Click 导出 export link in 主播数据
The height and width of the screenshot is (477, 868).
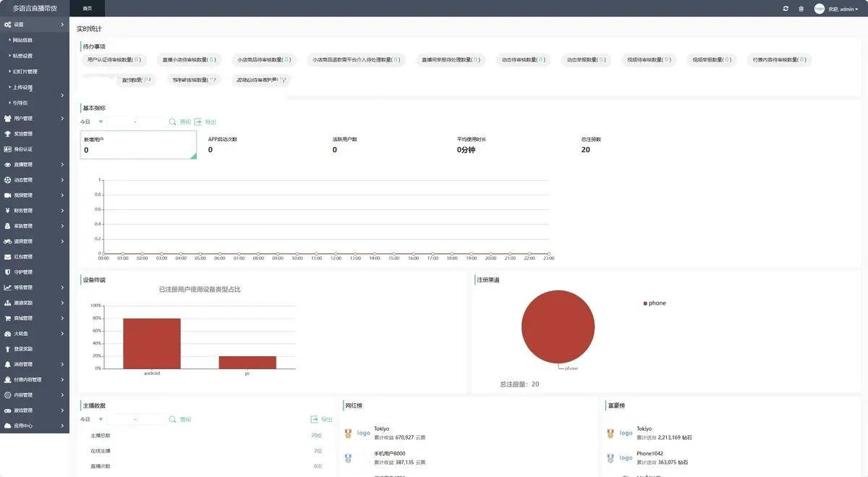tap(322, 419)
